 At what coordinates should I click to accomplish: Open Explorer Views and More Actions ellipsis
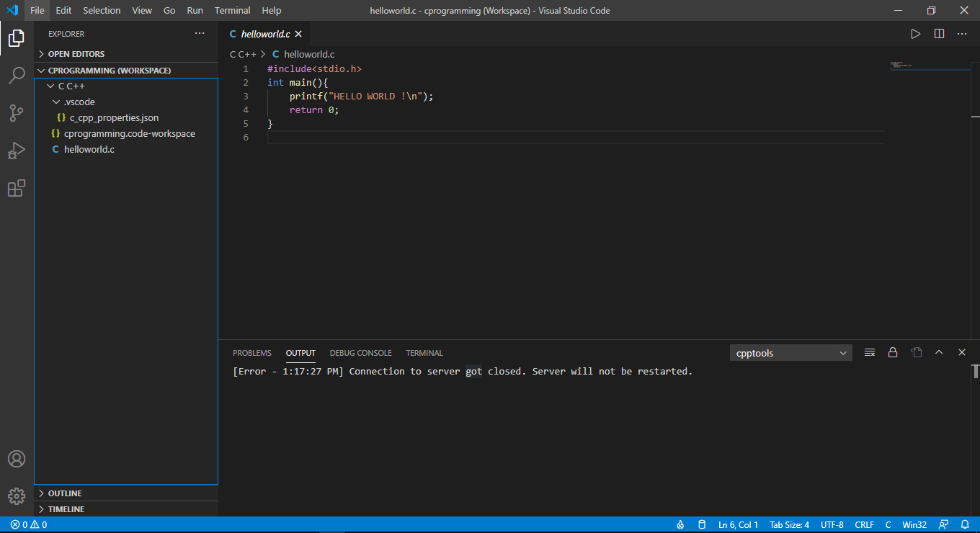pyautogui.click(x=200, y=34)
